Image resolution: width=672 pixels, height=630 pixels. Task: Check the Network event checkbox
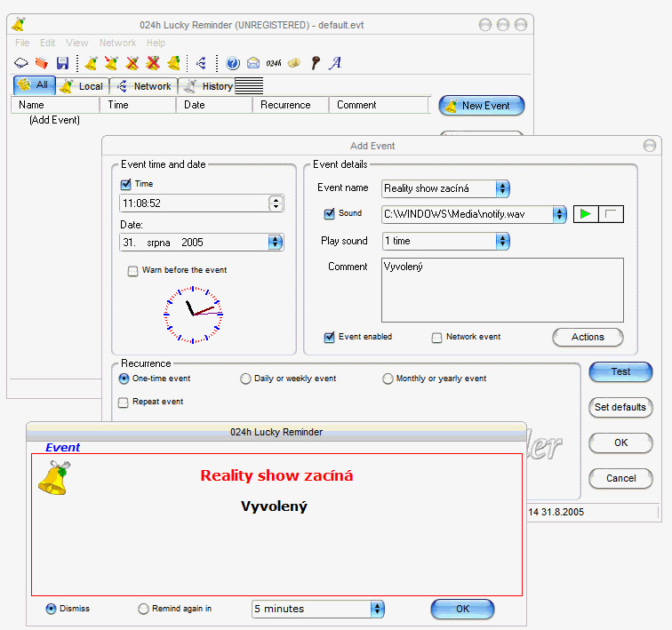[x=436, y=338]
